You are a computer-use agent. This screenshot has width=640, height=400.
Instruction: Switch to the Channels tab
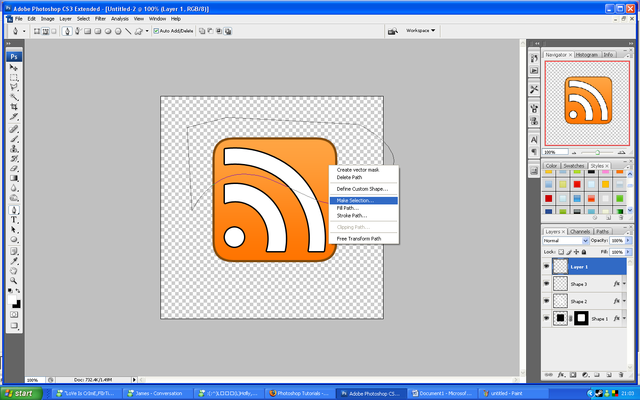(x=580, y=231)
